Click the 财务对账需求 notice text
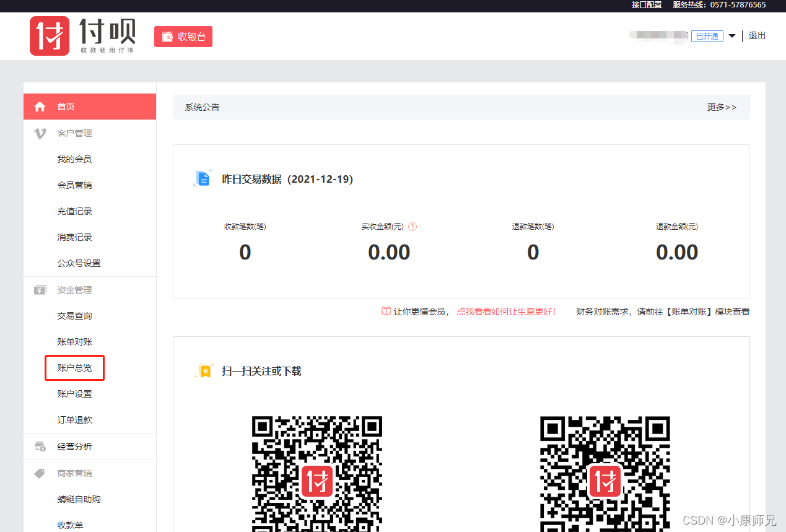This screenshot has width=786, height=532. point(663,312)
